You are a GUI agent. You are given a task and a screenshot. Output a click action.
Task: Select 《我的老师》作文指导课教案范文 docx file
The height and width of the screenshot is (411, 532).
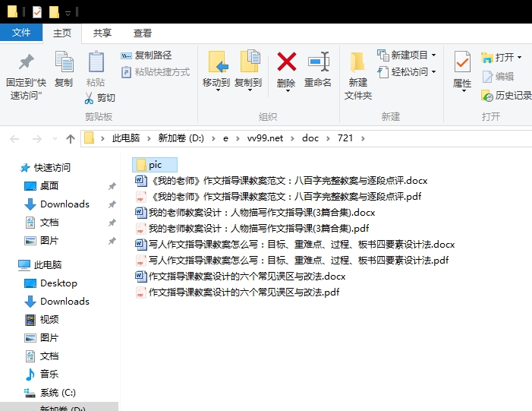click(282, 180)
